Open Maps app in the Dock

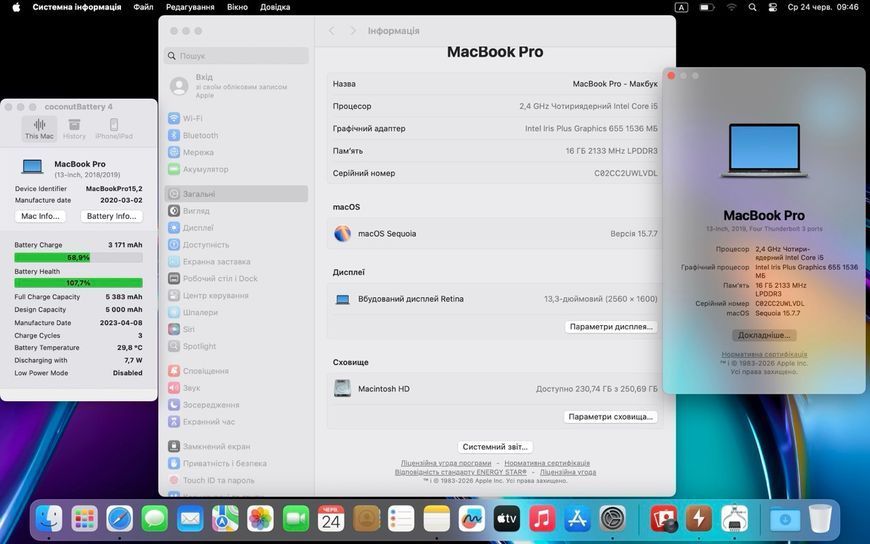tap(225, 520)
